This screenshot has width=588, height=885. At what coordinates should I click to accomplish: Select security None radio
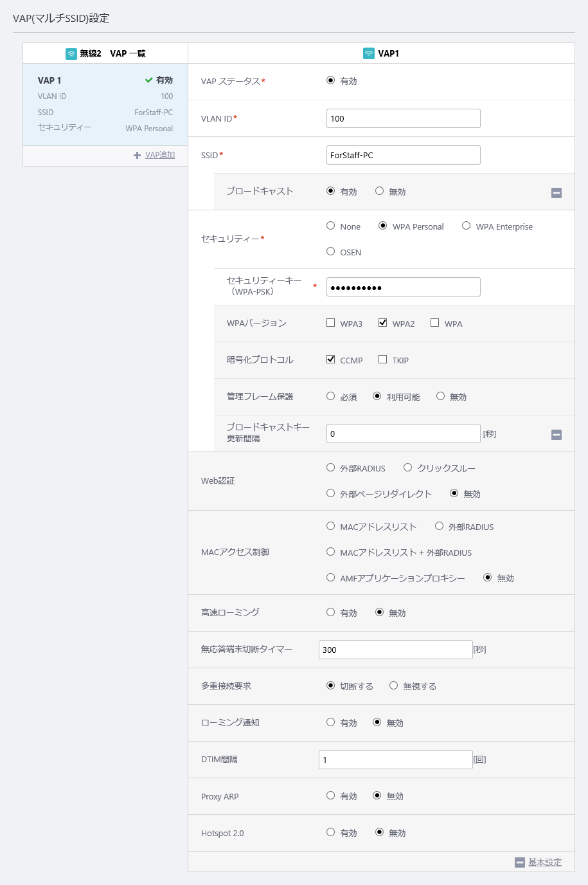click(330, 226)
